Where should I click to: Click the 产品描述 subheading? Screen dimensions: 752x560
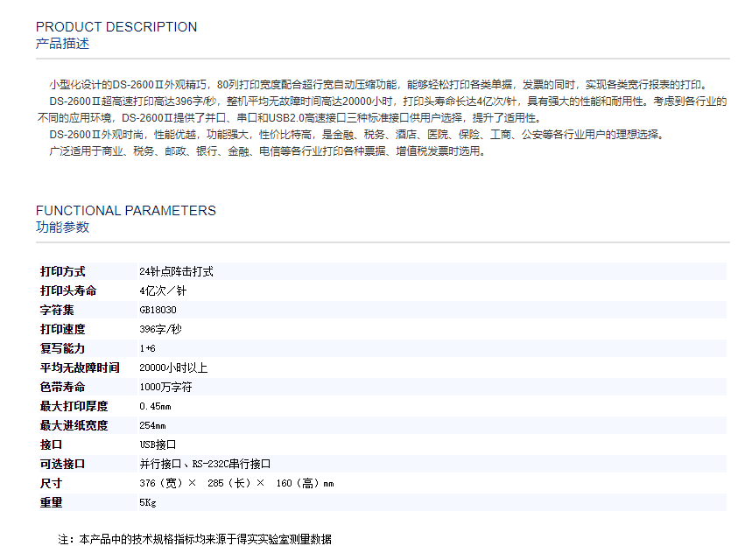point(62,44)
